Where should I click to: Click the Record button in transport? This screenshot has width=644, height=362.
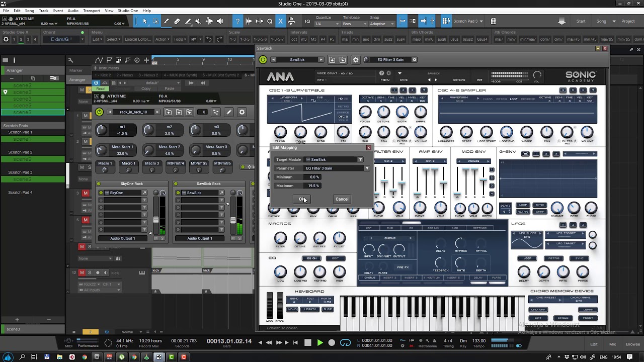332,343
